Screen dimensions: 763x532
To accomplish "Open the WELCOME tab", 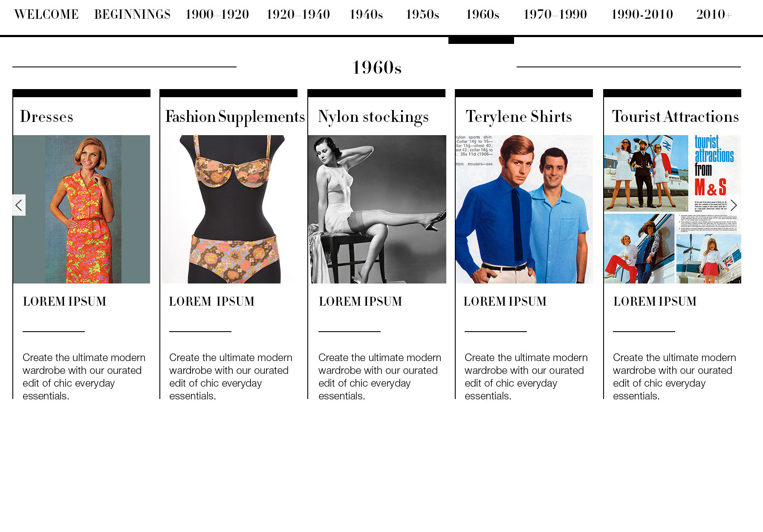I will click(46, 14).
